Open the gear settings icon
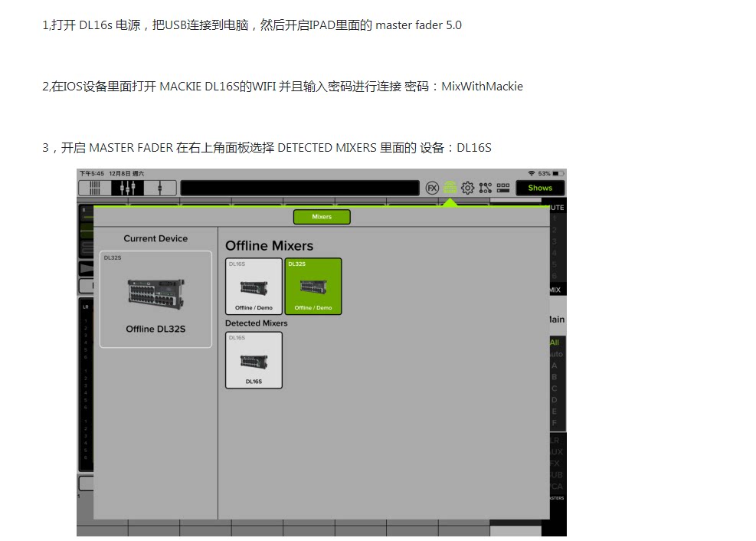This screenshot has height=541, width=756. (x=467, y=188)
